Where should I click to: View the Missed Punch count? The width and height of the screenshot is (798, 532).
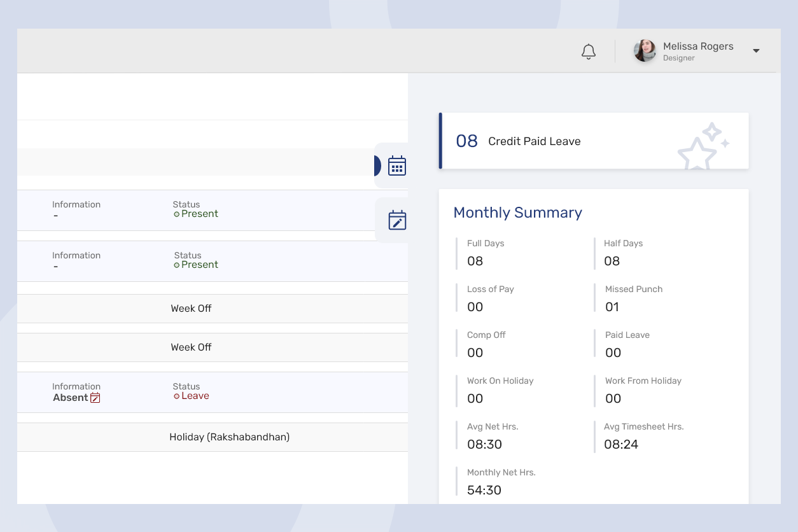coord(612,307)
